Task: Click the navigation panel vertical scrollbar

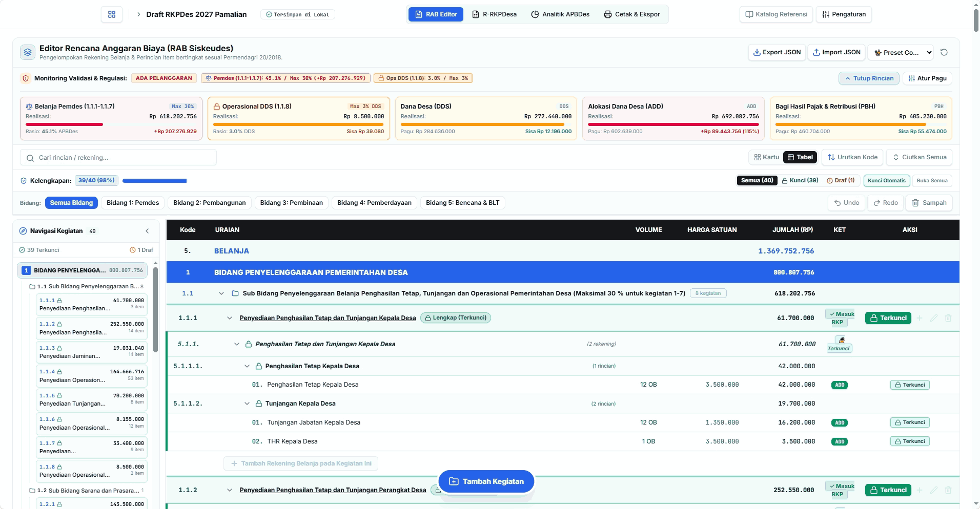Action: (155, 310)
